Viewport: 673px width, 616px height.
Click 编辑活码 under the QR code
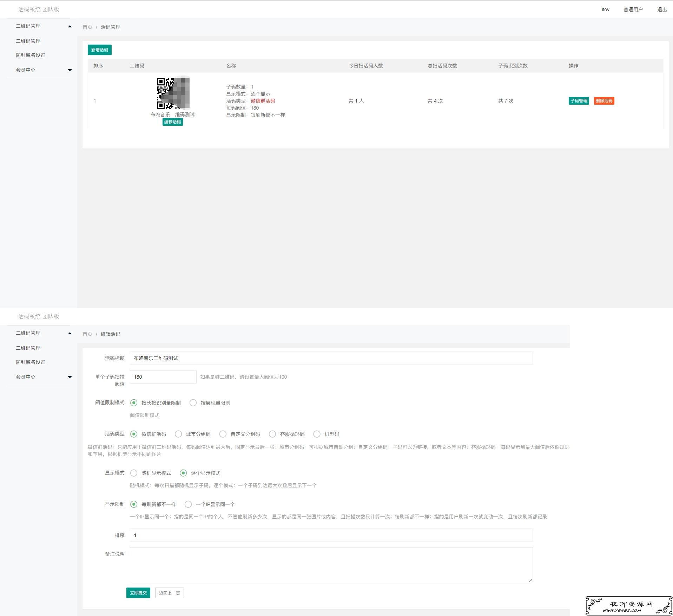click(x=172, y=122)
